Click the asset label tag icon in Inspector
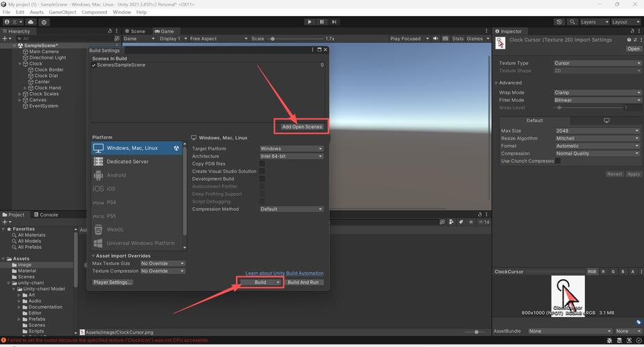The width and height of the screenshot is (644, 347). tap(638, 322)
